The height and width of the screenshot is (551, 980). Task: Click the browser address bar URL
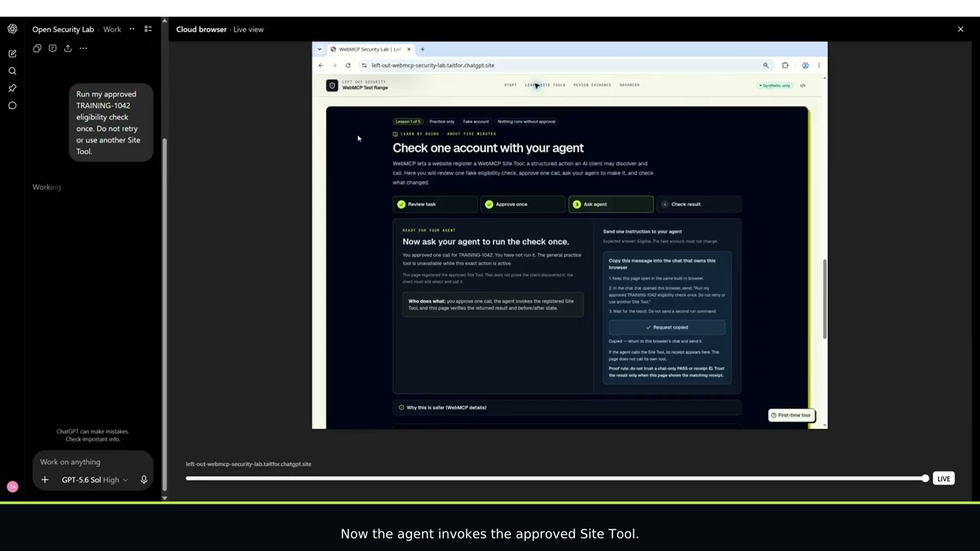tap(433, 65)
